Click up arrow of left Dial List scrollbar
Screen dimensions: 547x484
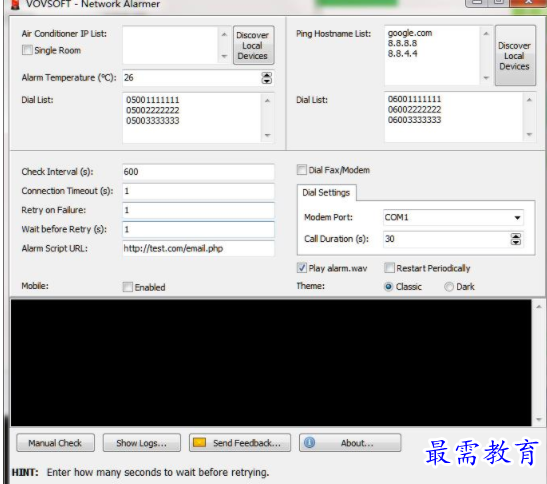coord(268,100)
